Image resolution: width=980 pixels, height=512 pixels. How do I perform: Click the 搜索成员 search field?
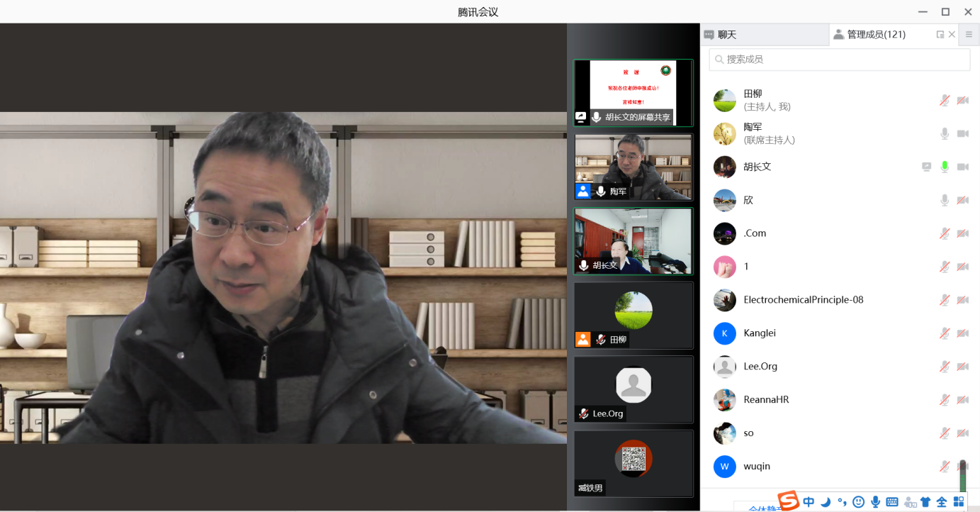tap(840, 60)
